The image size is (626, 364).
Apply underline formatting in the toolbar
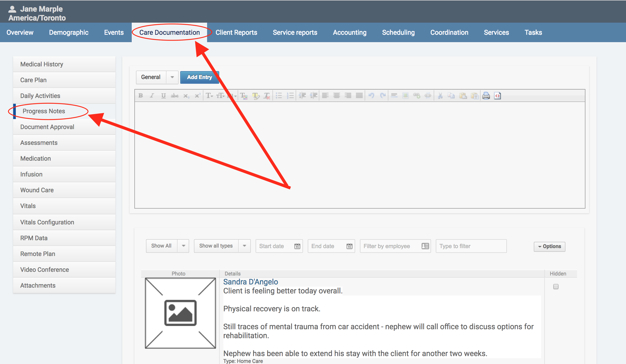point(163,96)
